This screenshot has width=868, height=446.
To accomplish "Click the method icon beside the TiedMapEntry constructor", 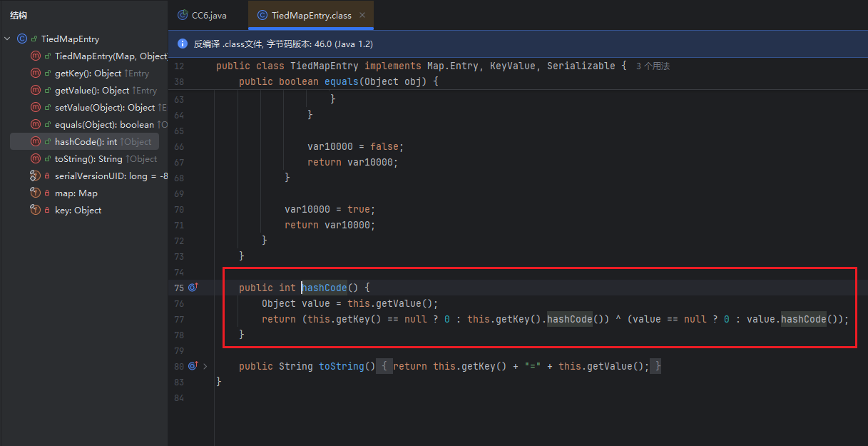I will (36, 56).
